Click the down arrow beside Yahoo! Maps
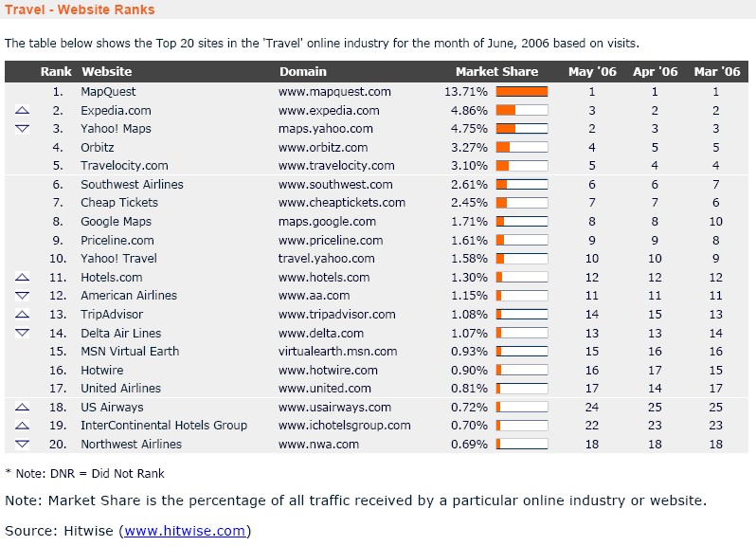This screenshot has width=756, height=546. coord(22,129)
